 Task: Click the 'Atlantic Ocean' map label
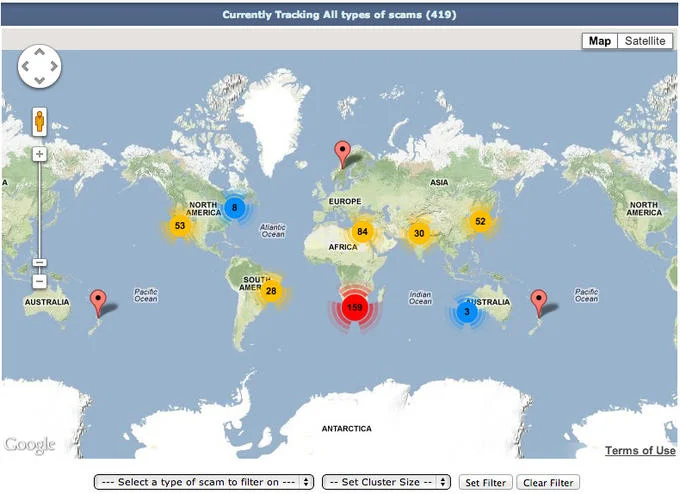tap(273, 230)
